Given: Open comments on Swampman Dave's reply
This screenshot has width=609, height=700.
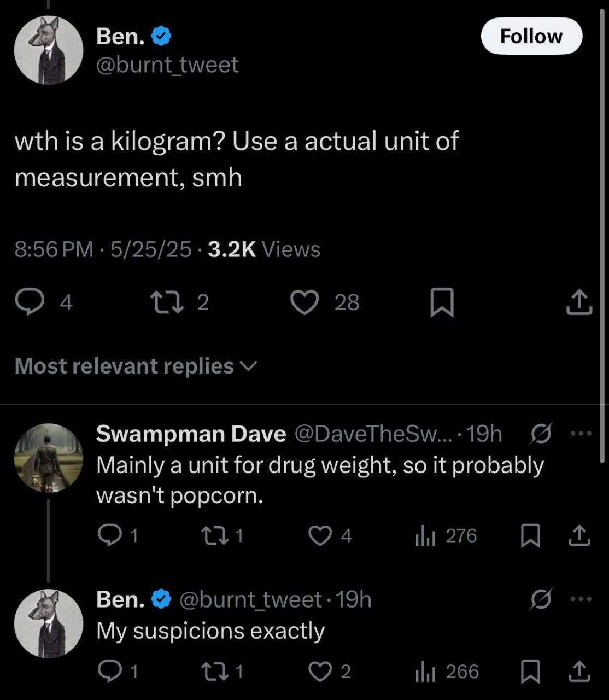Looking at the screenshot, I should pyautogui.click(x=109, y=535).
